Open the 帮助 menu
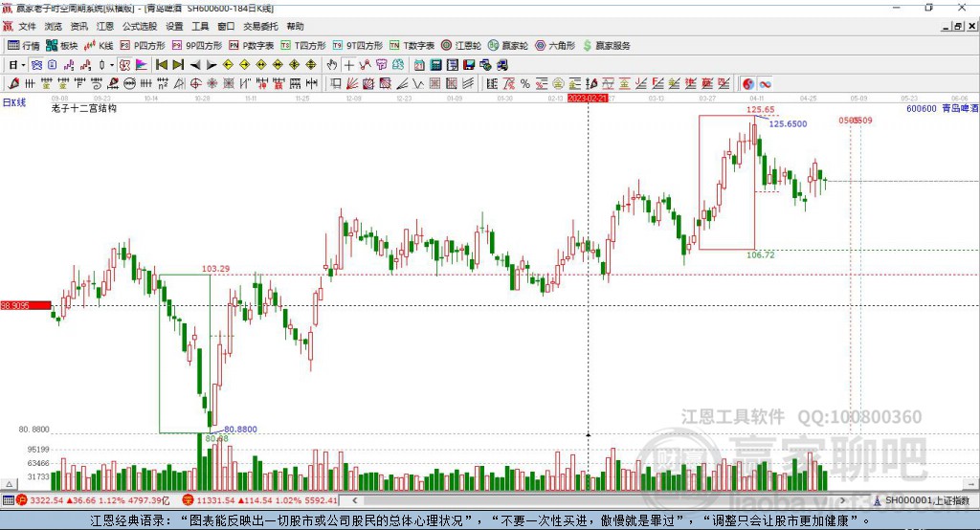The image size is (980, 530). click(x=295, y=26)
